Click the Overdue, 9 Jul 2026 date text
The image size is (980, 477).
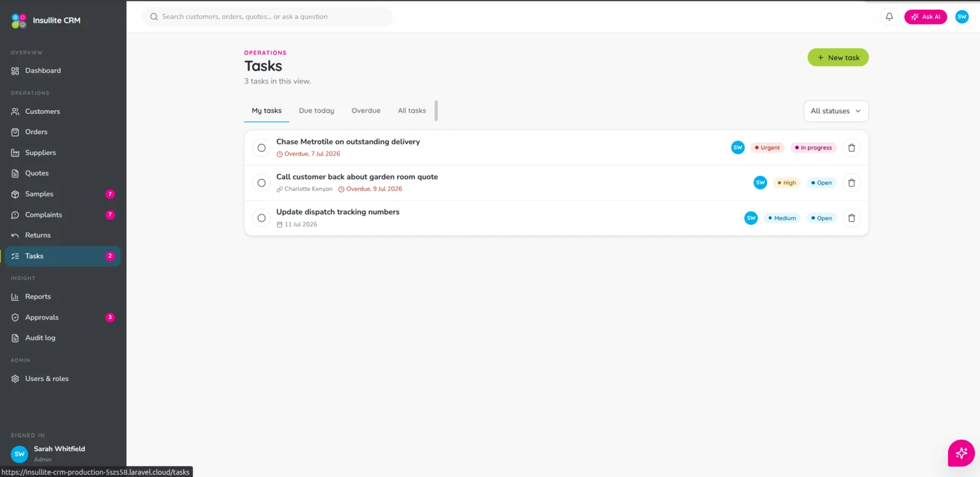(x=374, y=189)
